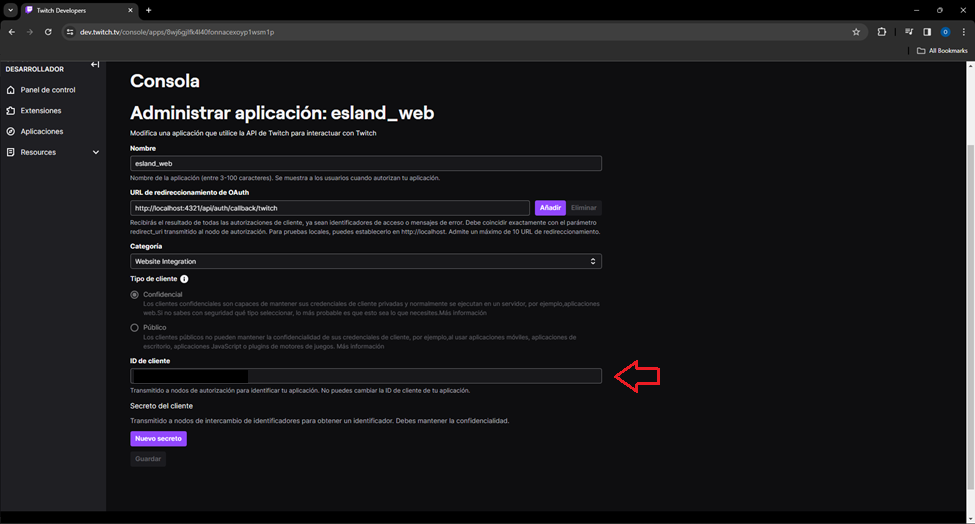Viewport: 975px width, 524px height.
Task: Open Más información link under Público
Action: (x=361, y=347)
